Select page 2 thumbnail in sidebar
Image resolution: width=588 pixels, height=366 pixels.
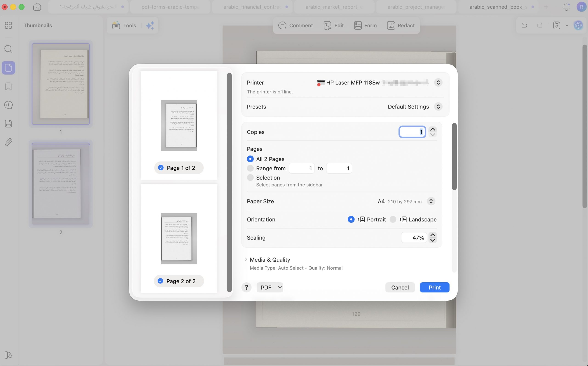(x=61, y=184)
